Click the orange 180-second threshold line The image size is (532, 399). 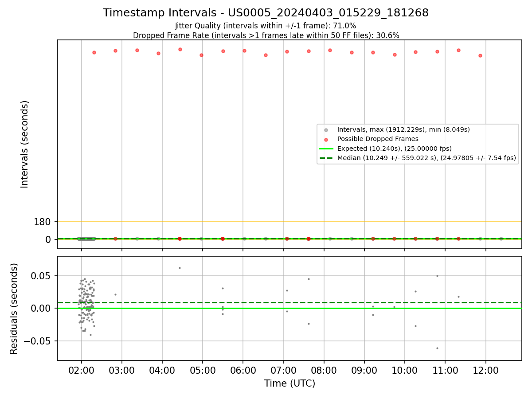[x=289, y=222]
